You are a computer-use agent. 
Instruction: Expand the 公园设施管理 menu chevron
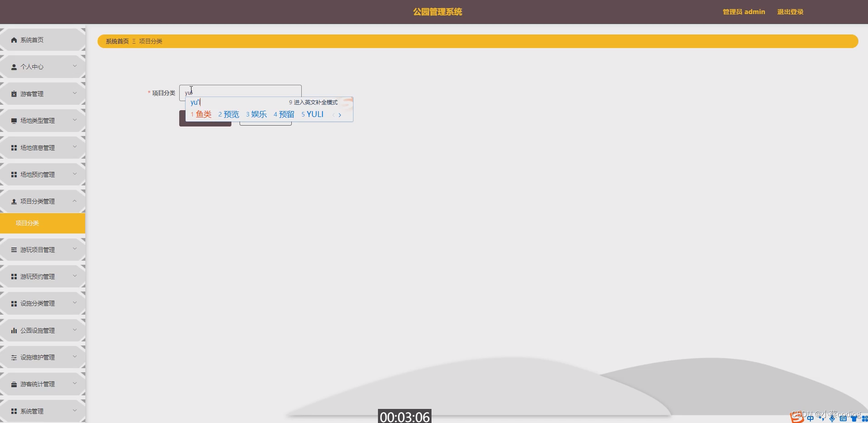pos(75,330)
